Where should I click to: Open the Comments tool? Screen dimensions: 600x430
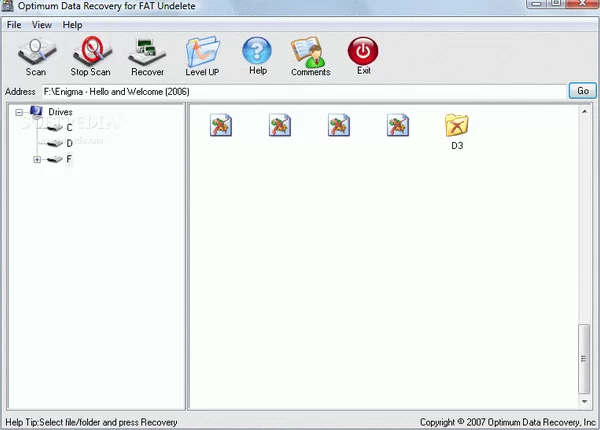click(x=310, y=57)
